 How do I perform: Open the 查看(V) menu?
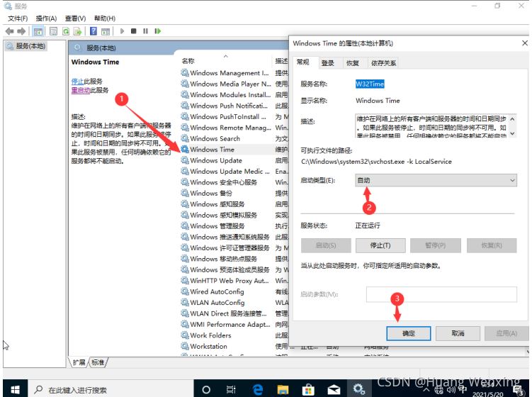coord(75,18)
